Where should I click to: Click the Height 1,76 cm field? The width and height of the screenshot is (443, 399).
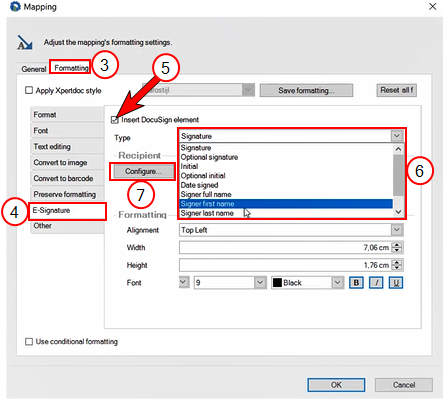pyautogui.click(x=286, y=265)
